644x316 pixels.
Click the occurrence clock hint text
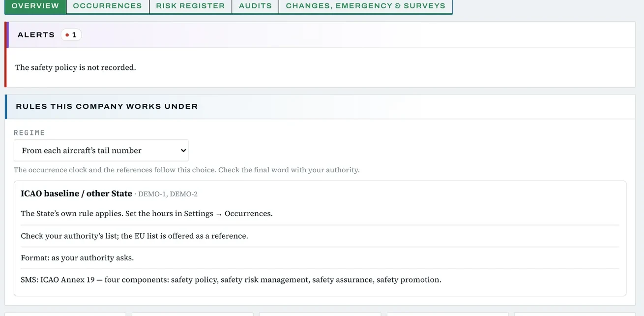(x=187, y=170)
